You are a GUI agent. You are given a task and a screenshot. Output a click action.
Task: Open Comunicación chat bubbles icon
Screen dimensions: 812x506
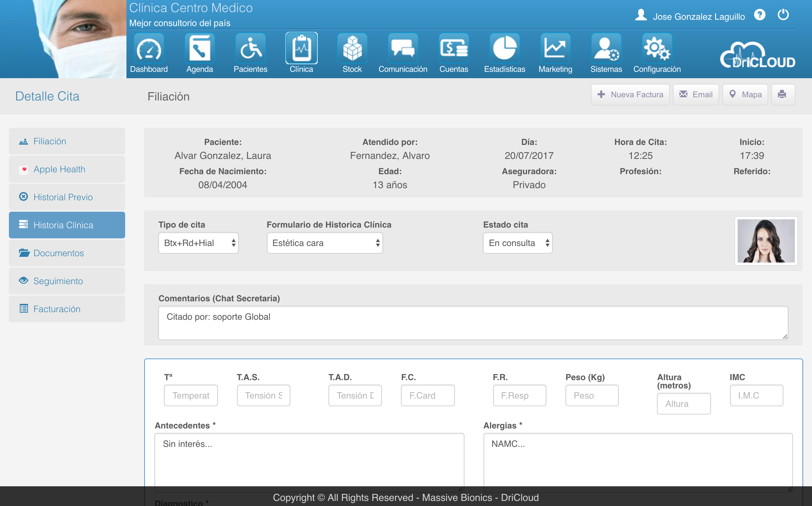[x=403, y=49]
